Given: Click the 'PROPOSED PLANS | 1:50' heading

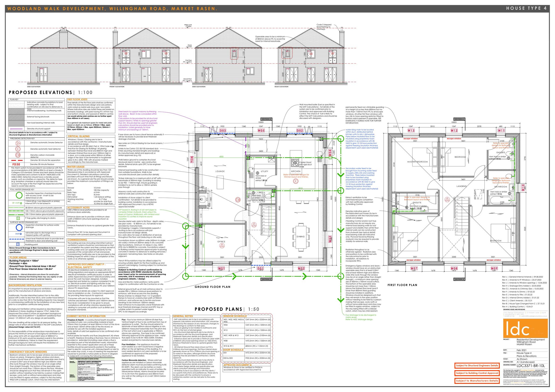Looking at the screenshot, I should (227, 309).
